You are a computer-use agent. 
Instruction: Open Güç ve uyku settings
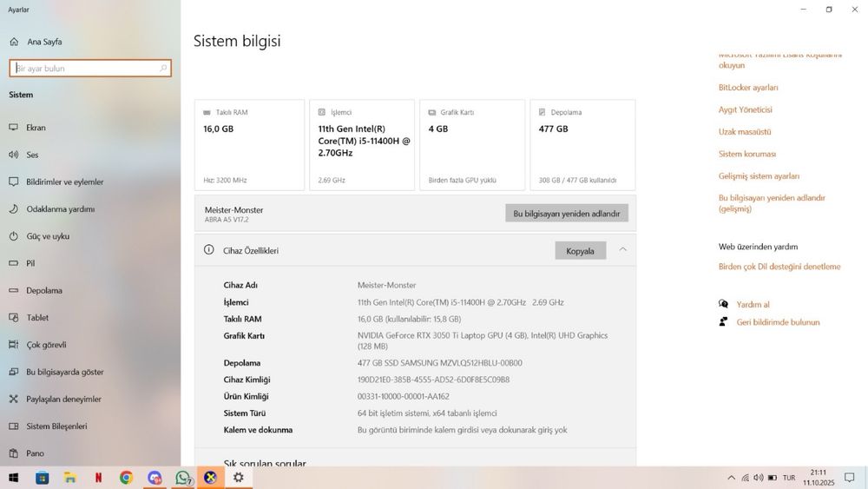[48, 236]
